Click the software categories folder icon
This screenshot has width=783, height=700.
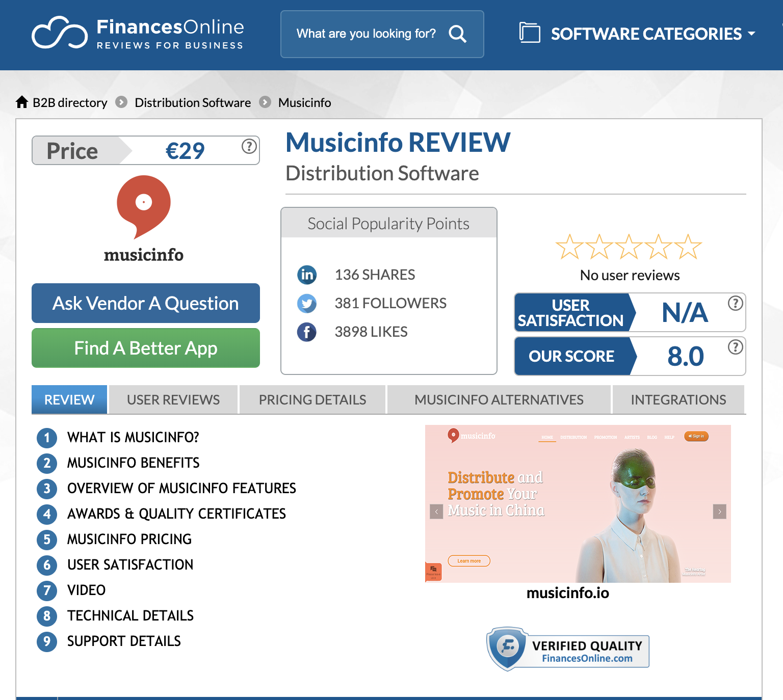click(x=530, y=33)
